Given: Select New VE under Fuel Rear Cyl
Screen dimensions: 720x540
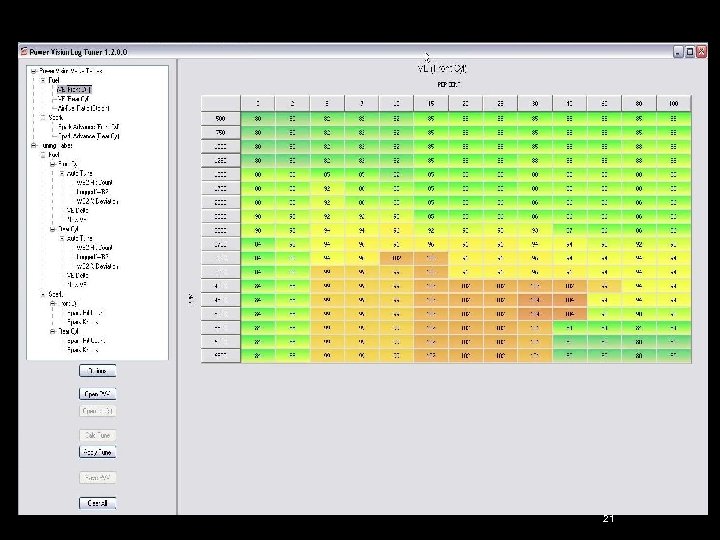Looking at the screenshot, I should pos(77,285).
